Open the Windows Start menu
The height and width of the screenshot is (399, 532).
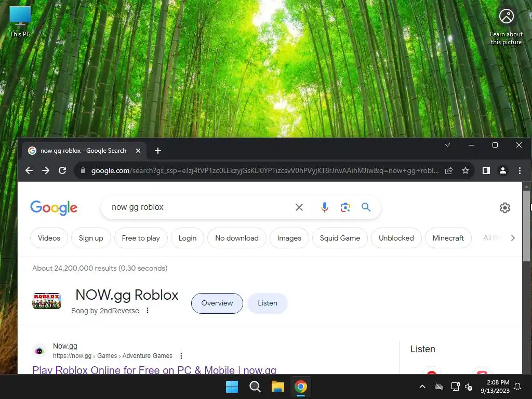(232, 387)
